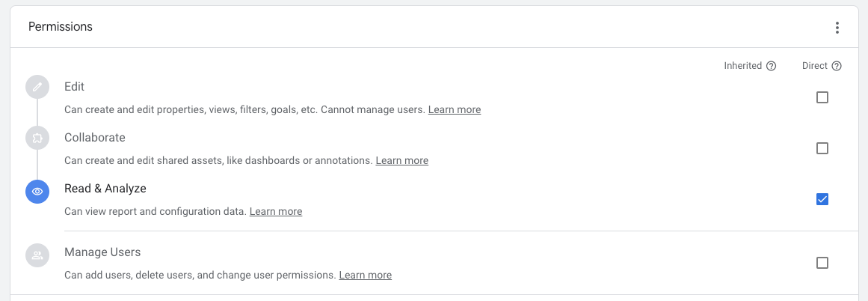Open Learn more link for Edit
The width and height of the screenshot is (868, 301).
coord(455,110)
